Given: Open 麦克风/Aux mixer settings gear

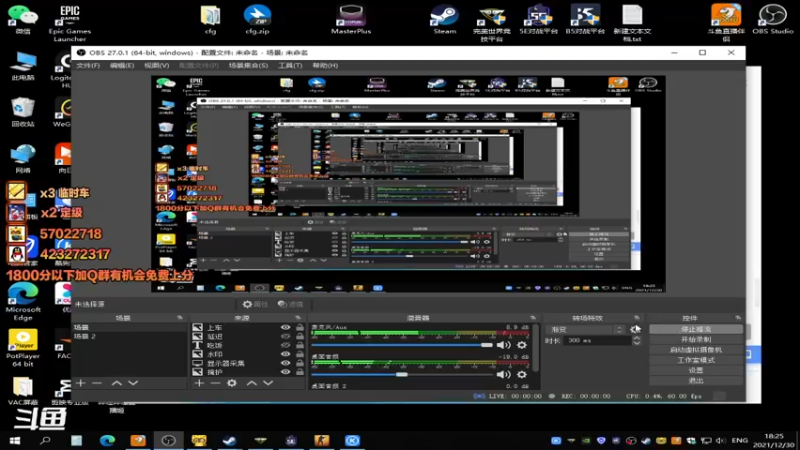Looking at the screenshot, I should click(x=521, y=345).
